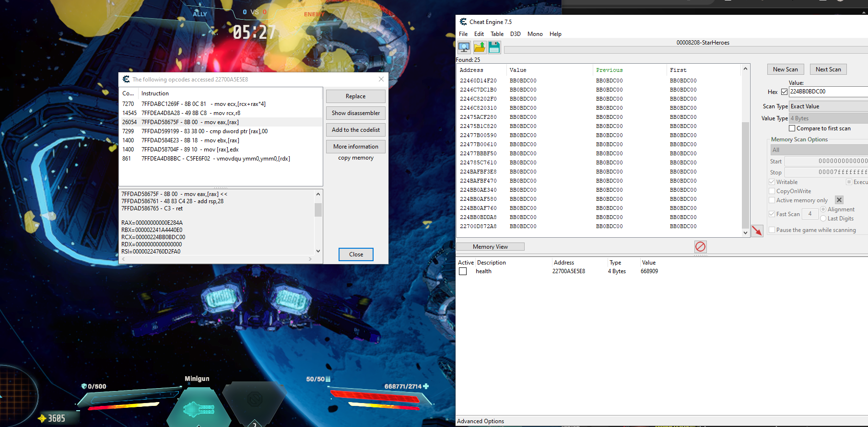This screenshot has height=427, width=868.
Task: Click the X icon beside Active memory only
Action: pyautogui.click(x=839, y=200)
